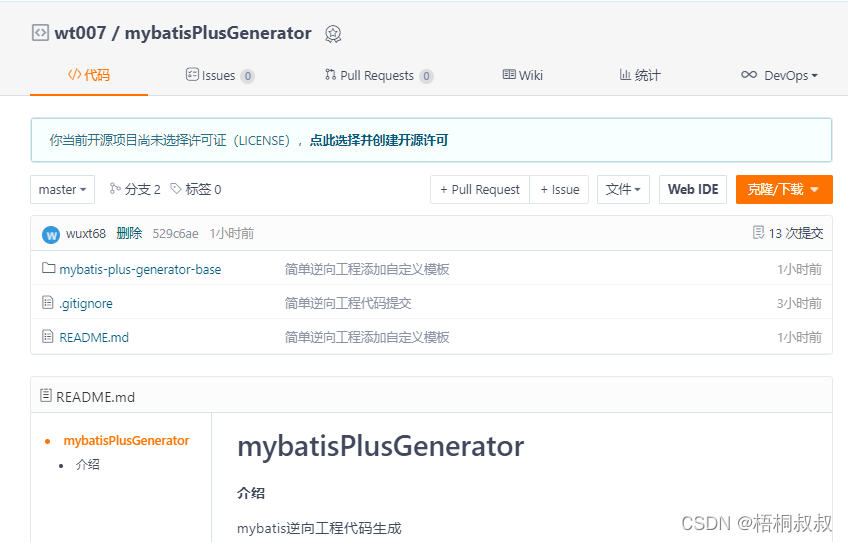Open the 代码 tab
The width and height of the screenshot is (848, 542).
click(89, 75)
